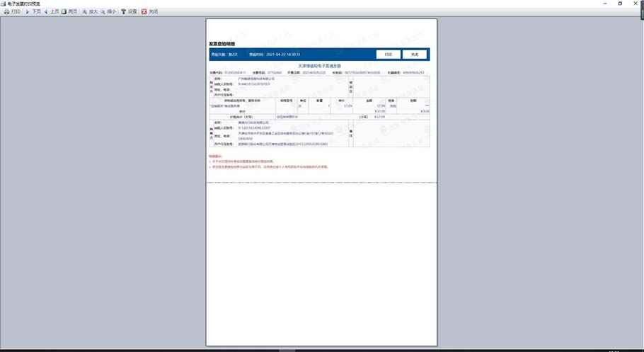Click the red 特别提示 notice text
The width and height of the screenshot is (644, 352).
tap(216, 155)
